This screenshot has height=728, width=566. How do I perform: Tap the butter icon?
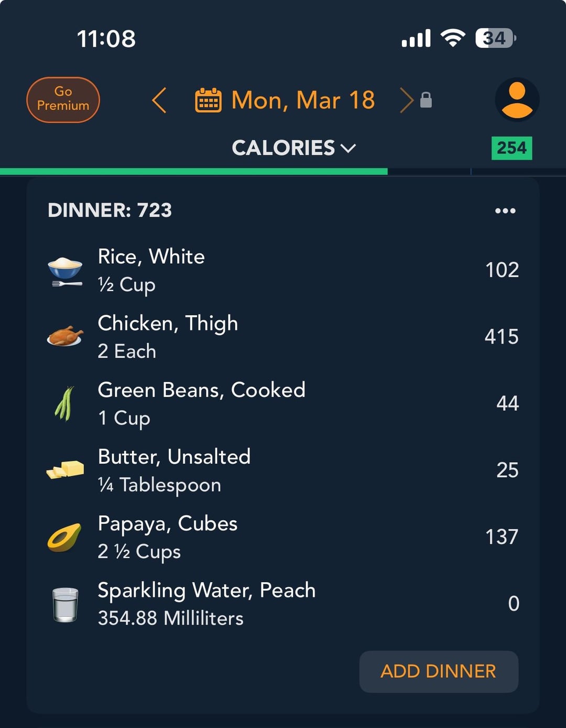(65, 469)
